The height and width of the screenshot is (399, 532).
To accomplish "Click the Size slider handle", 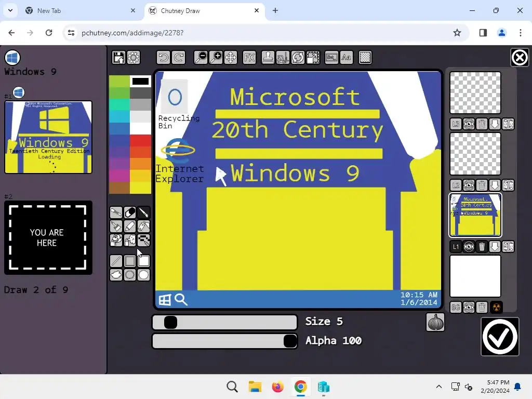I will point(170,322).
